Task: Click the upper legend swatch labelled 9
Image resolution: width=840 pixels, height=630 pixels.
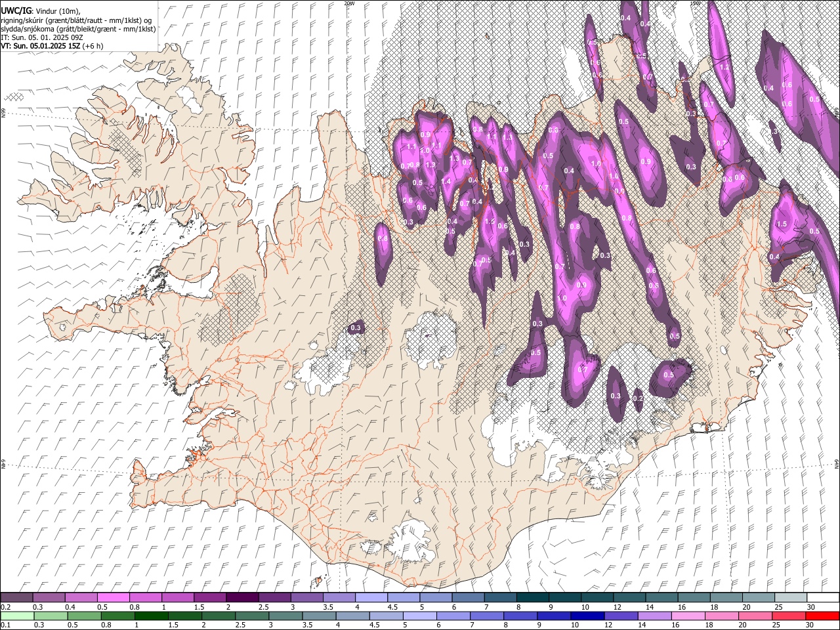Action: [x=564, y=597]
